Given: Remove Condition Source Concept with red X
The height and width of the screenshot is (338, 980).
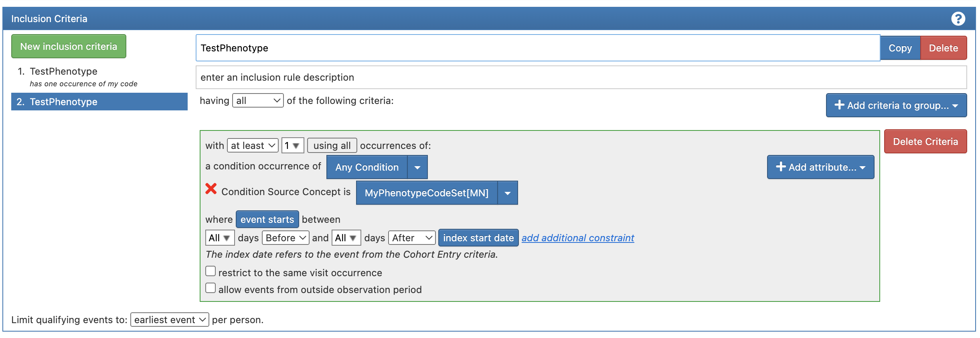Looking at the screenshot, I should [211, 189].
